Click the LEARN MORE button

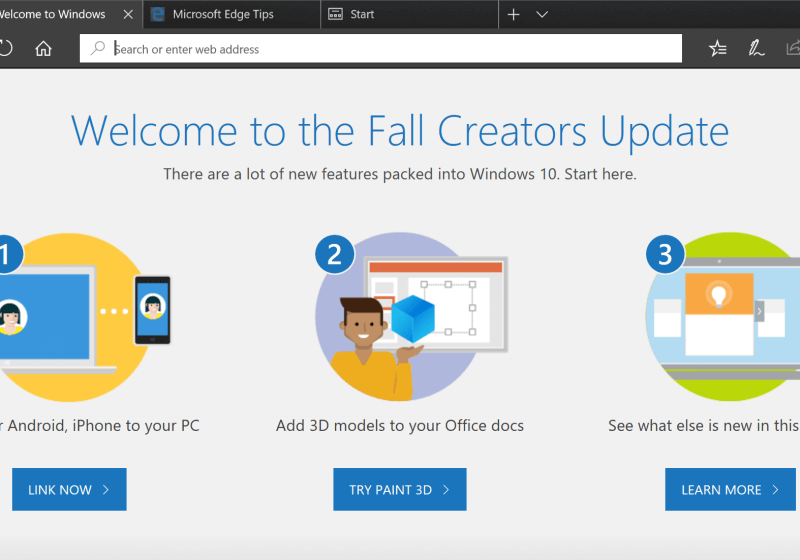click(x=730, y=489)
